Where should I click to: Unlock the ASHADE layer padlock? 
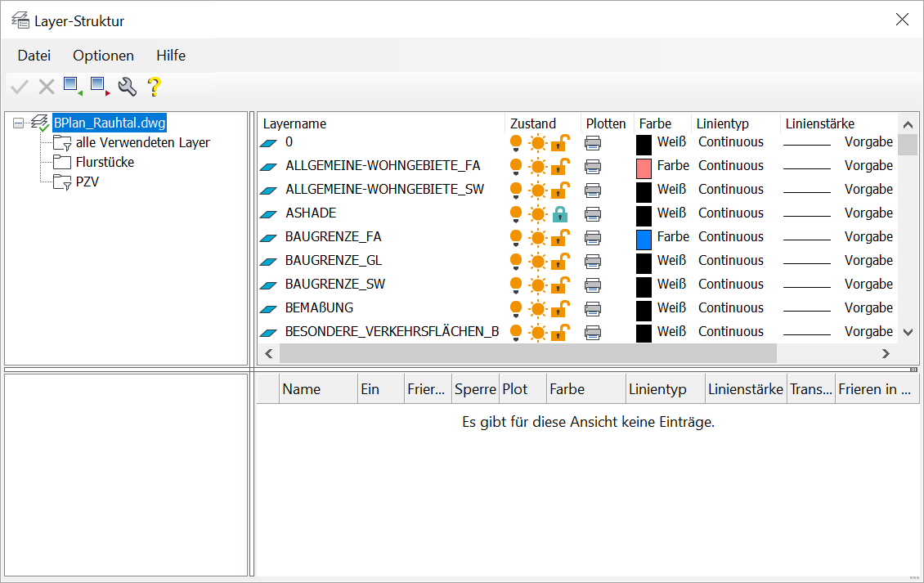(x=560, y=214)
